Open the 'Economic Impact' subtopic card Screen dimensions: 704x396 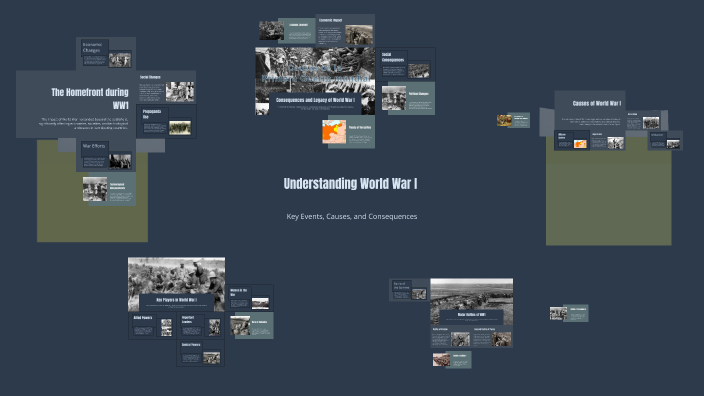pyautogui.click(x=345, y=31)
